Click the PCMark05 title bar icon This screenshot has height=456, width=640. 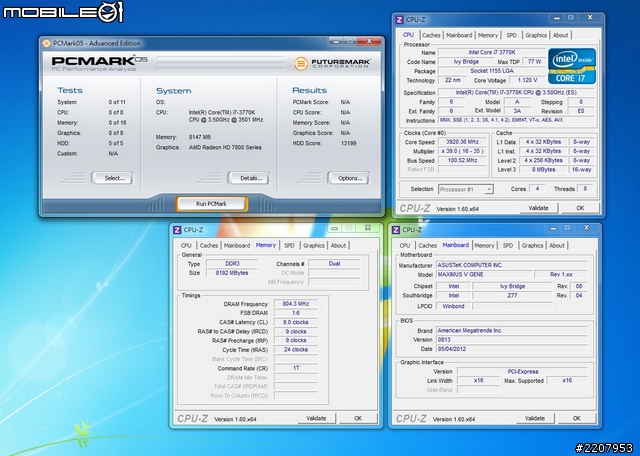pos(47,43)
